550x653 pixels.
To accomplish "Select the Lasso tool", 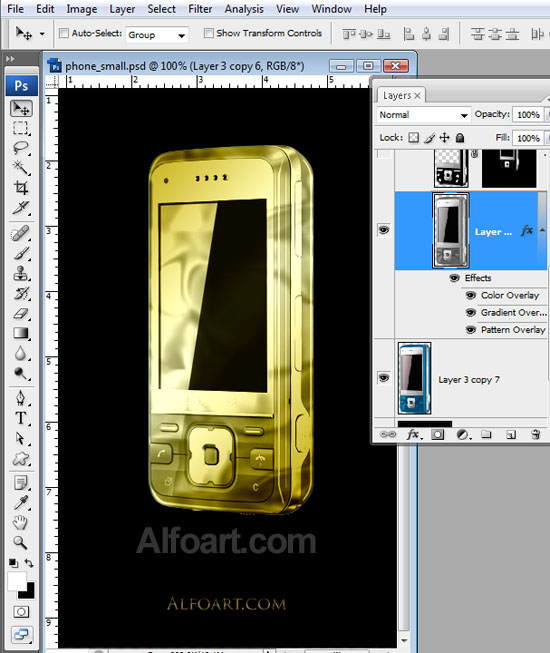I will click(21, 147).
